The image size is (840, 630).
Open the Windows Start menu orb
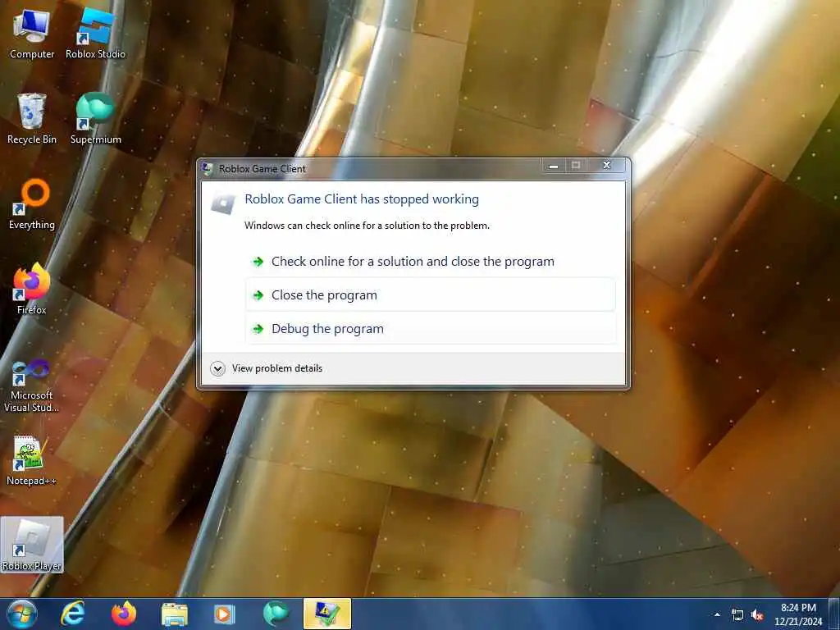21,614
